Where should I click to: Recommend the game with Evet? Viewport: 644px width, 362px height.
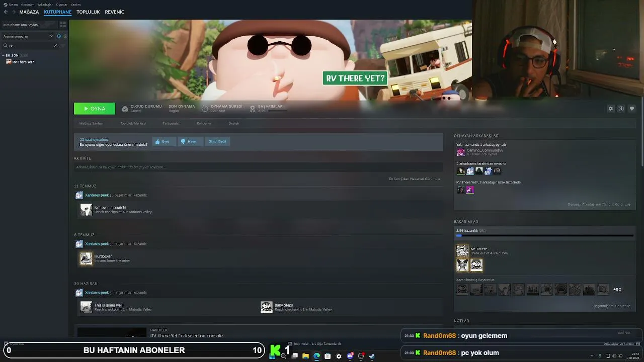164,142
